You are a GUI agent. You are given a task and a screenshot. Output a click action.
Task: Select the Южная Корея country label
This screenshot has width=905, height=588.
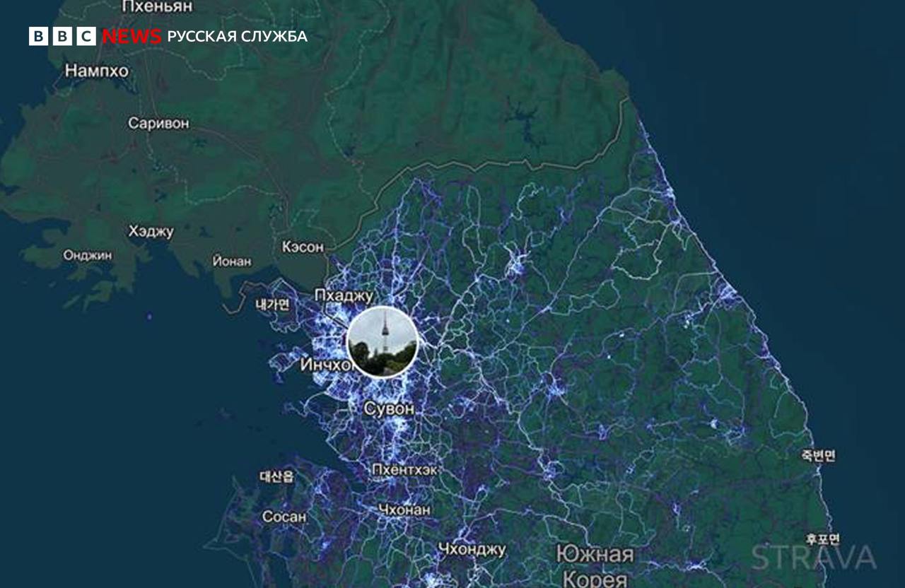pyautogui.click(x=595, y=567)
